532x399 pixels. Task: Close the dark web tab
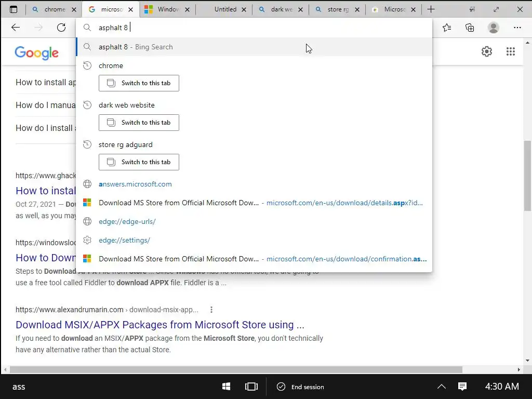(x=300, y=9)
